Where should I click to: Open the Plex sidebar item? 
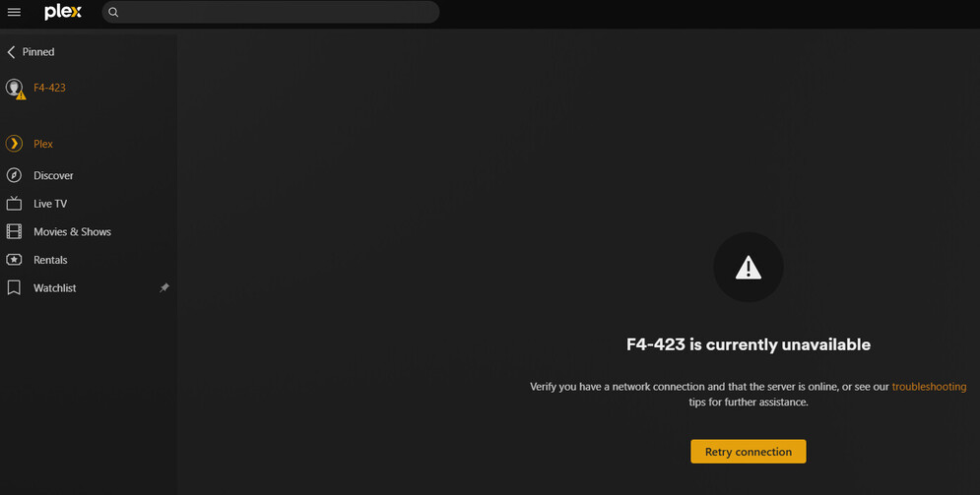point(43,144)
